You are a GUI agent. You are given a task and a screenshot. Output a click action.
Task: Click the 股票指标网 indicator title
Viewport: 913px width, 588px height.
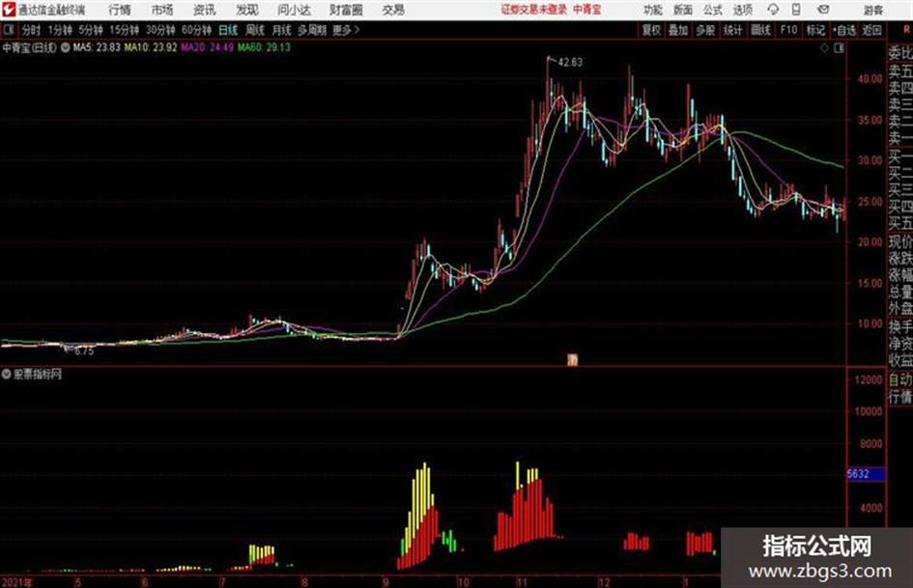pos(38,375)
